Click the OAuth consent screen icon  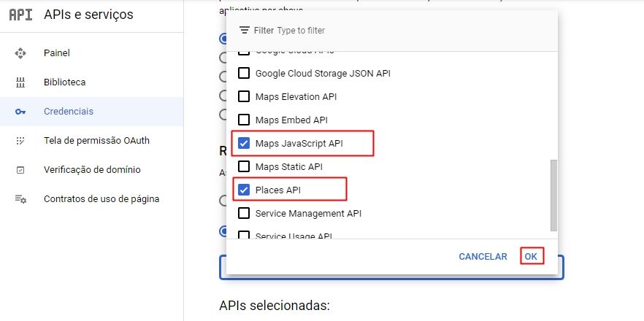pyautogui.click(x=20, y=140)
